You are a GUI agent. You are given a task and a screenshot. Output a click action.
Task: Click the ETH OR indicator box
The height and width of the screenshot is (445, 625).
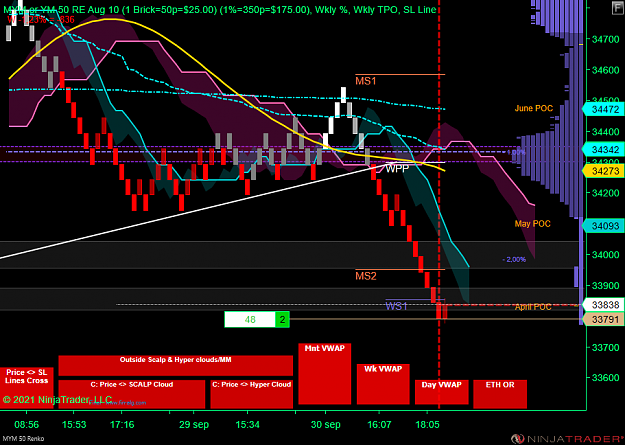coord(500,394)
